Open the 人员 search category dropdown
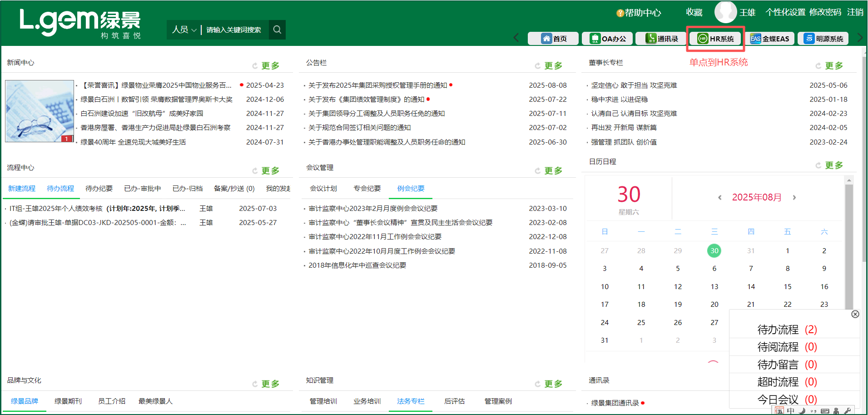Viewport: 868px width, 415px height. click(184, 30)
